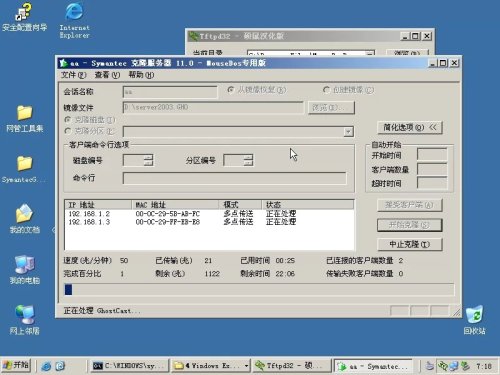Open the Tftpd32 current directory dropdown

370,53
